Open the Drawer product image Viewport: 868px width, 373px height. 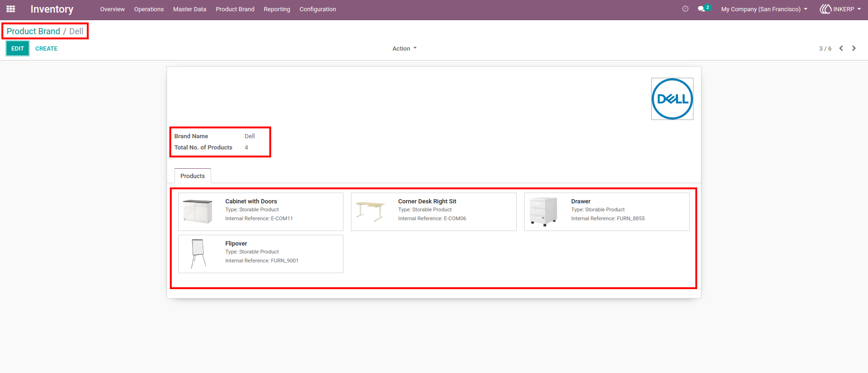point(543,212)
